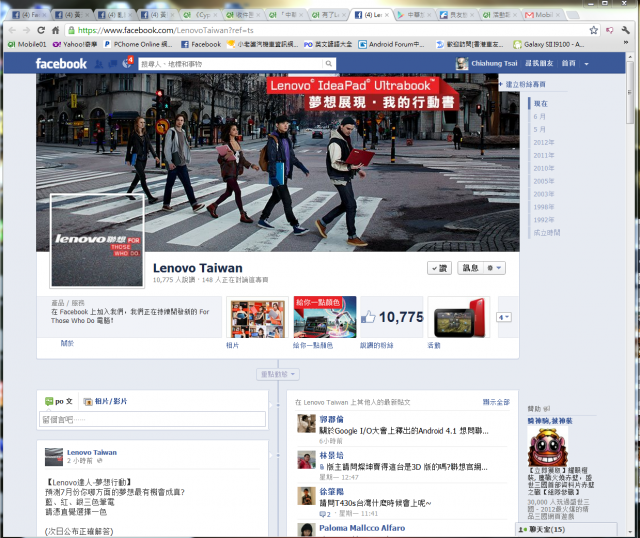This screenshot has height=538, width=640.
Task: Open the red colorful laptop app thumbnail
Action: (325, 317)
